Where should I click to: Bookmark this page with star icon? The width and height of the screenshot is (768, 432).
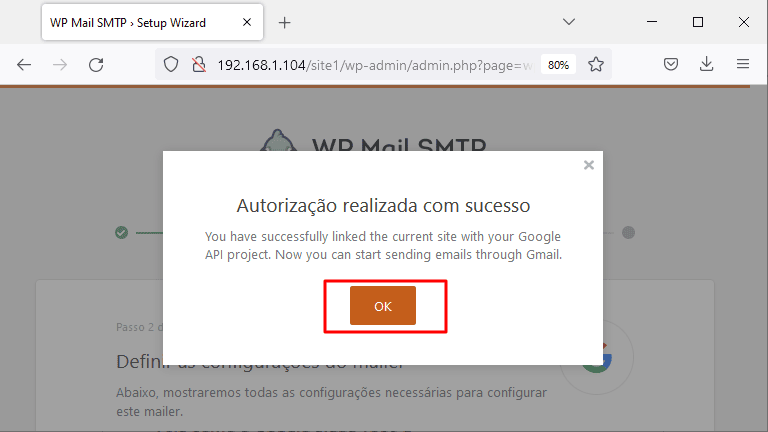point(596,65)
